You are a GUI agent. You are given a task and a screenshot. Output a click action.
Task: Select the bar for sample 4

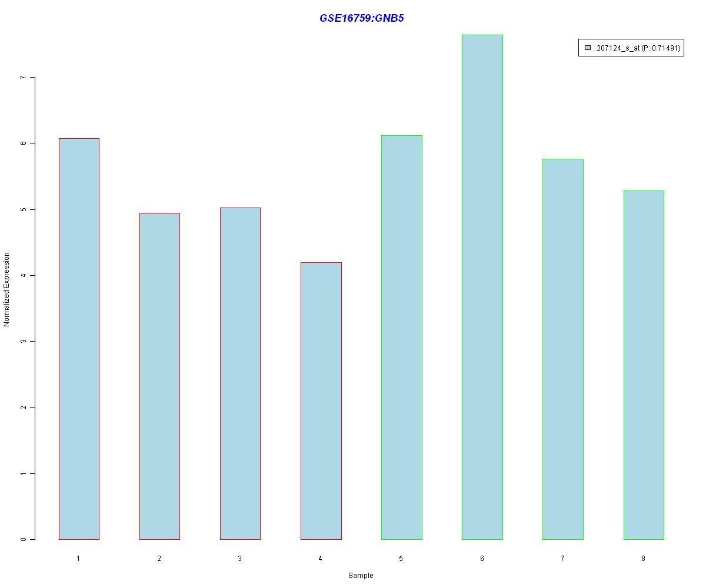321,401
